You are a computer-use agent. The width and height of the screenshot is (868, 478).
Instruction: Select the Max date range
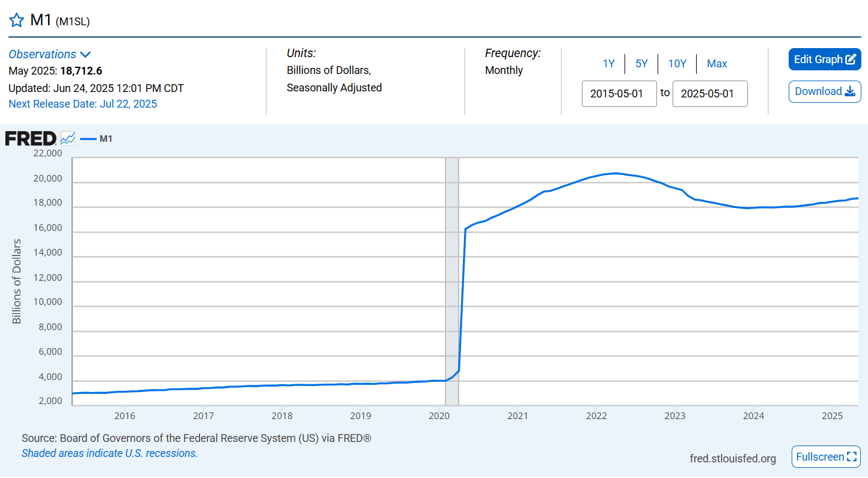[717, 64]
